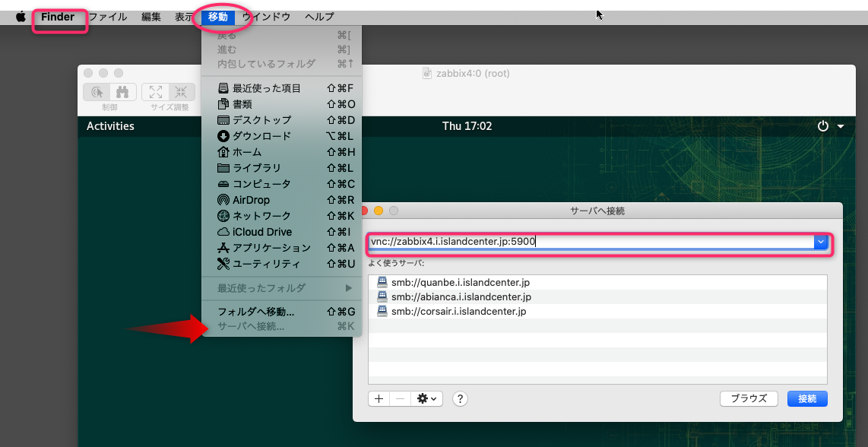868x447 pixels.
Task: Click the アプリケーション applications icon
Action: (x=223, y=248)
